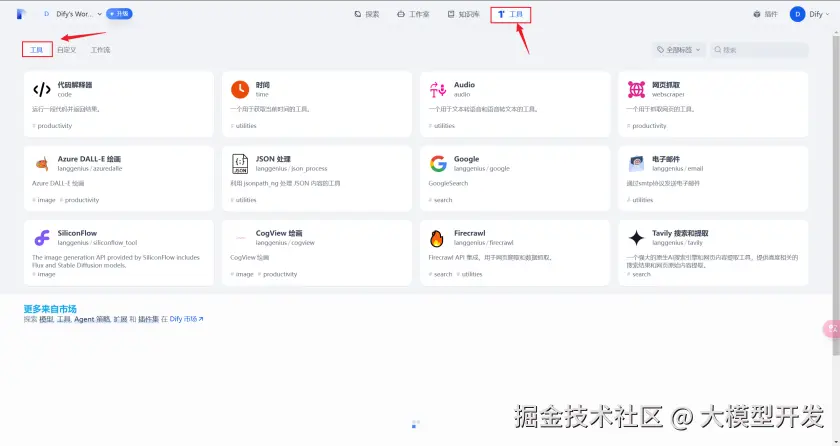
Task: Click the search tag on Tavily card
Action: (x=639, y=275)
